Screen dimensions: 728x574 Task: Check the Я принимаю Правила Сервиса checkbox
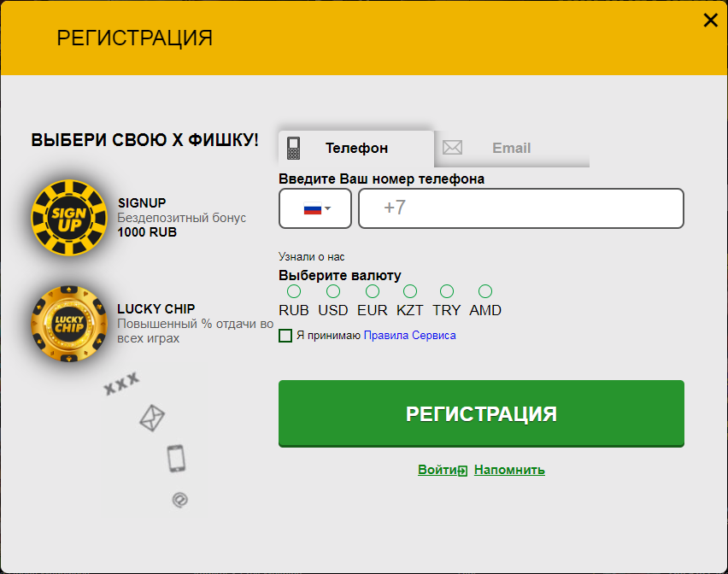coord(286,336)
